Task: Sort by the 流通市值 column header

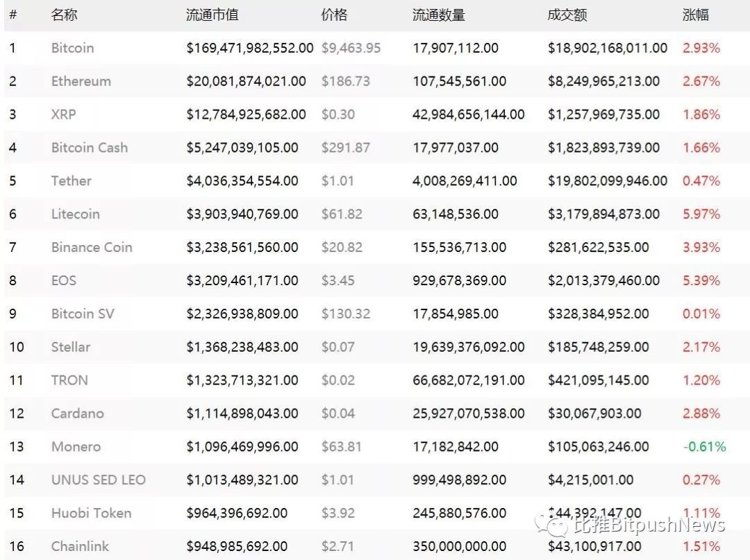Action: coord(212,15)
